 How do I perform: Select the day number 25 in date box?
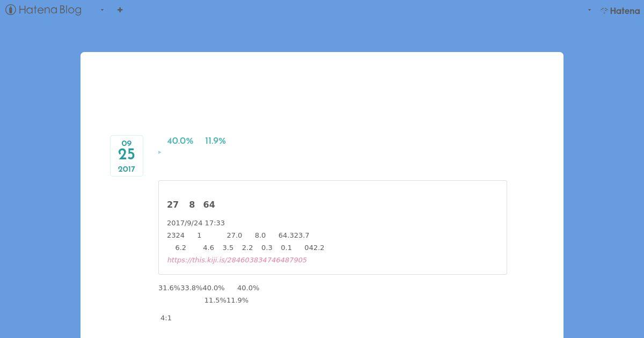point(127,155)
